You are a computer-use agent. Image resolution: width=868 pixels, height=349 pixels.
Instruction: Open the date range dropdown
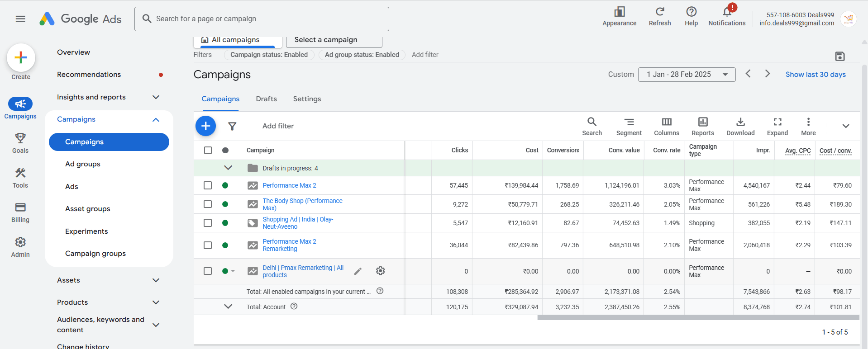click(x=686, y=75)
